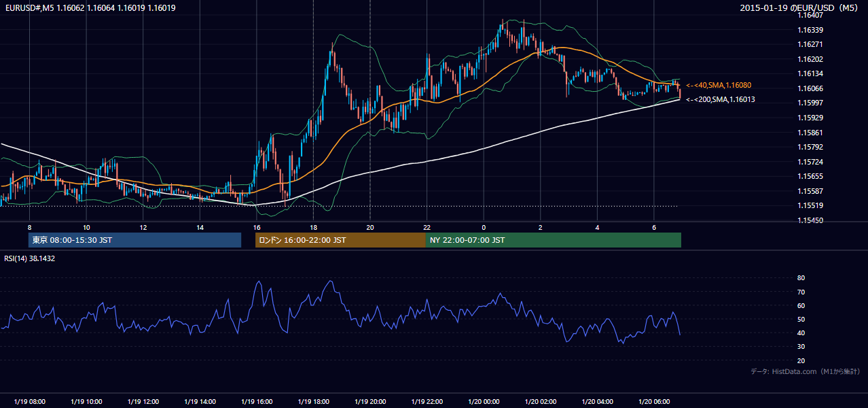Click the London 16:00-22:00 JST session bar
Image resolution: width=868 pixels, height=408 pixels.
click(x=340, y=240)
